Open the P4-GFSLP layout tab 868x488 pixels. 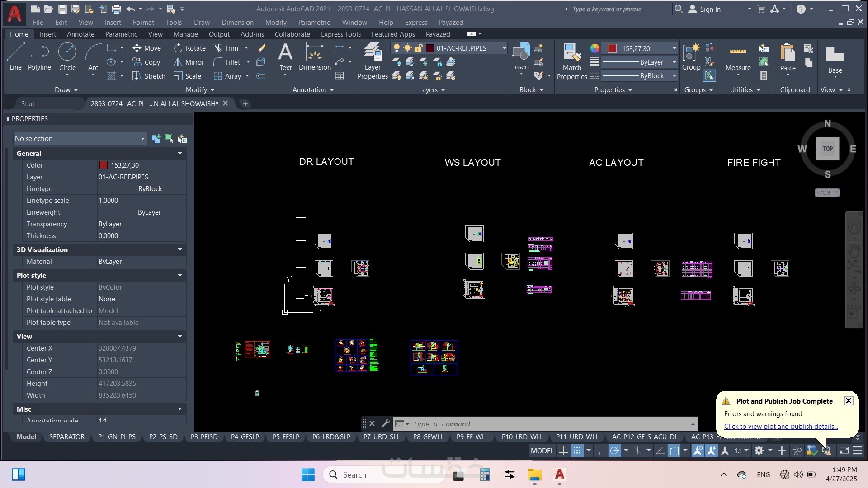click(245, 437)
